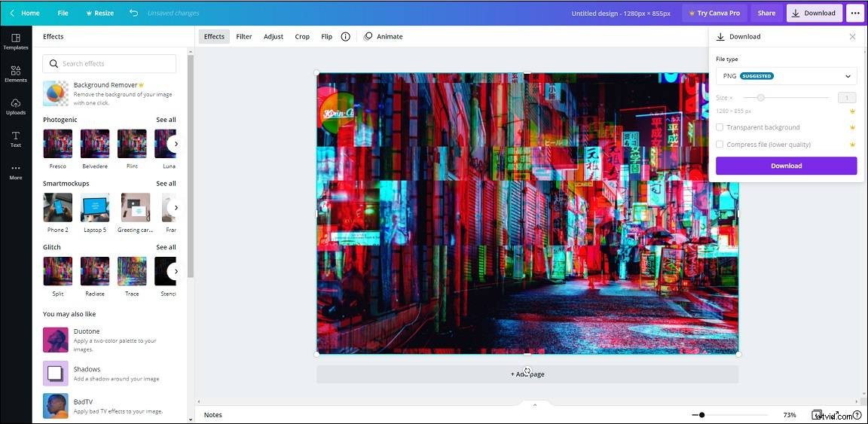Select the Adjust tab
The image size is (868, 424).
click(274, 37)
